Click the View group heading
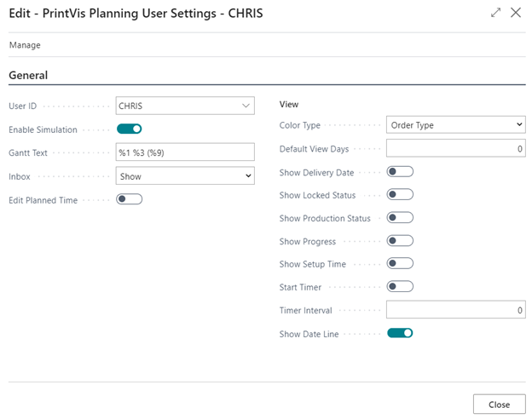The height and width of the screenshot is (419, 532). pos(289,105)
